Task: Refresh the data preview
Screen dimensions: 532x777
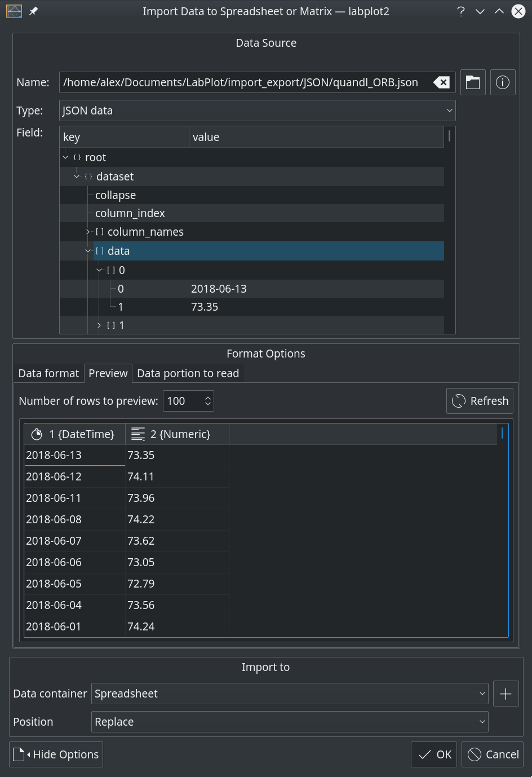Action: tap(480, 400)
